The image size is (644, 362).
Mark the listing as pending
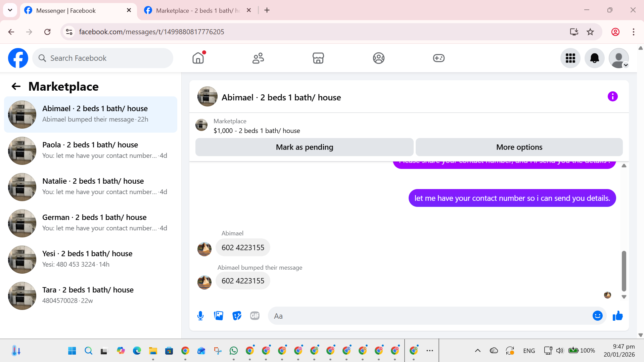pyautogui.click(x=305, y=147)
